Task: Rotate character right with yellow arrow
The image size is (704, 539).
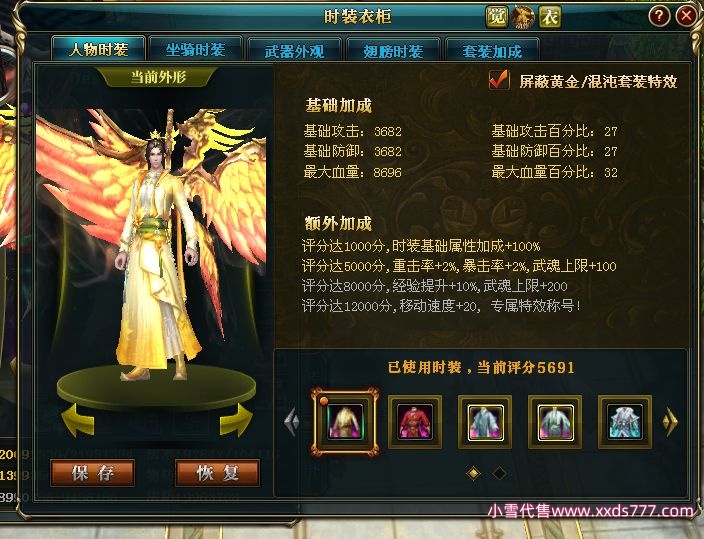Action: click(236, 420)
